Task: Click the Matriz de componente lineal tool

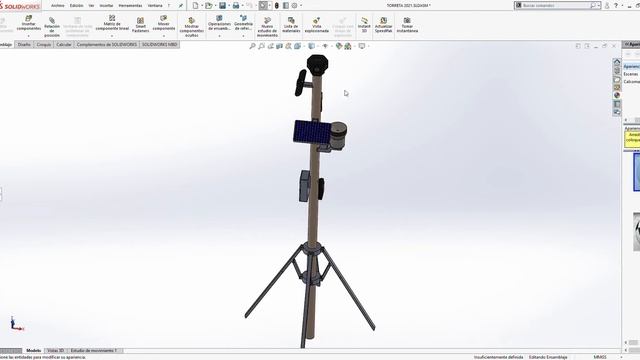Action: point(112,23)
